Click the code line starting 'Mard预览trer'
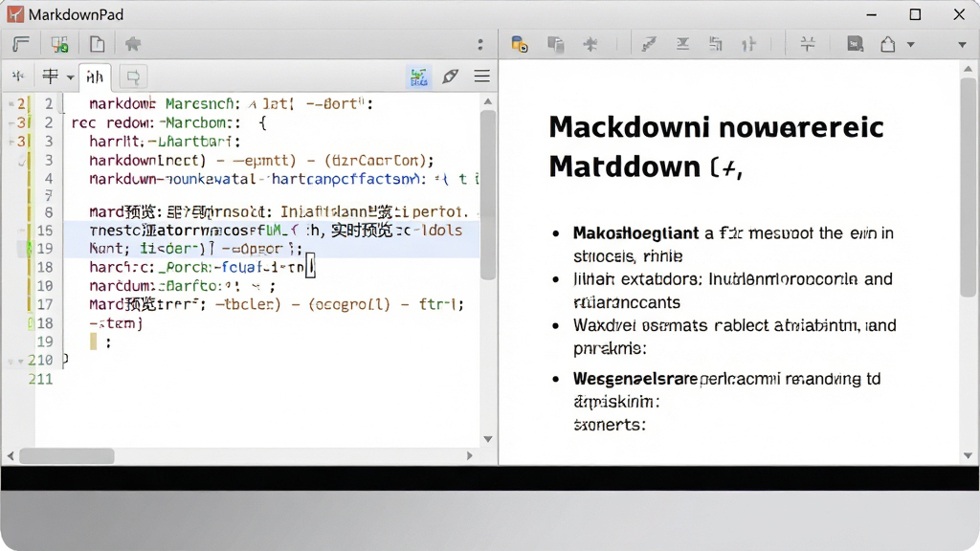The image size is (980, 551). (x=277, y=305)
